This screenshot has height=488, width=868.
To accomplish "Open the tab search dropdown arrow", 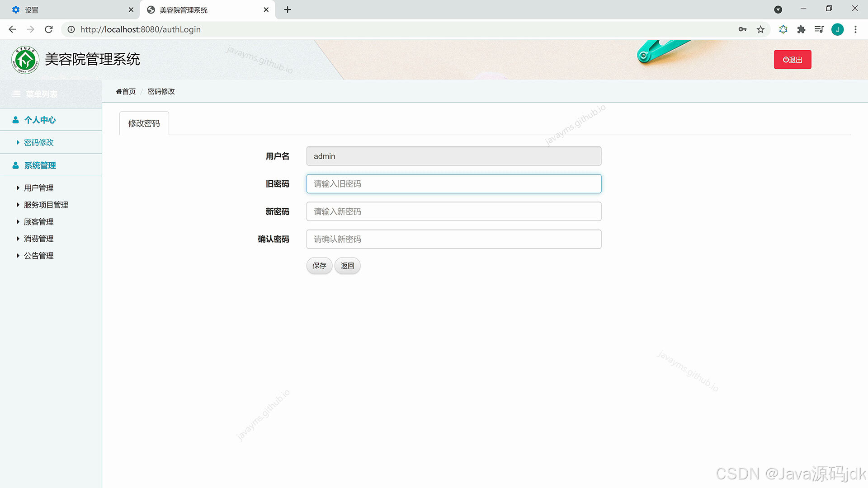I will click(778, 9).
